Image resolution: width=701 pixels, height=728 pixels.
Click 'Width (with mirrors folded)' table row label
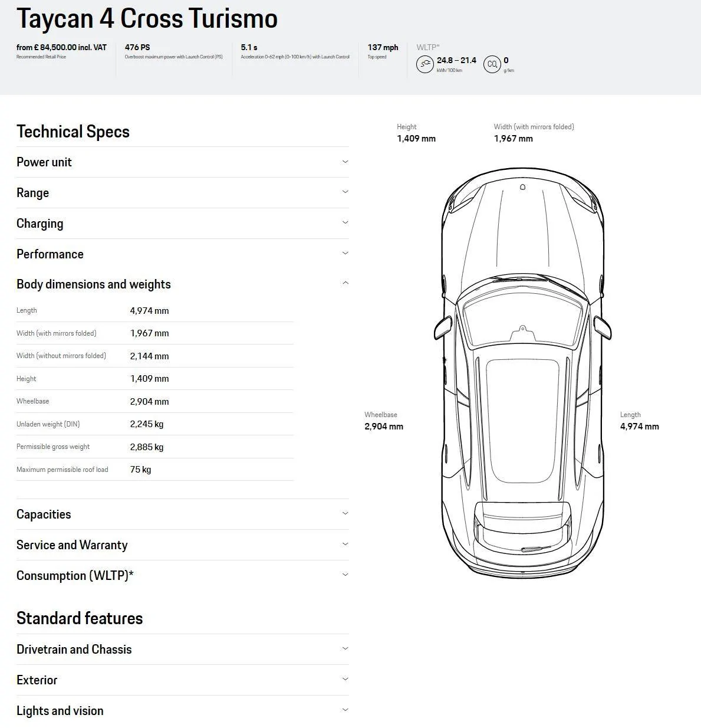[x=56, y=333]
